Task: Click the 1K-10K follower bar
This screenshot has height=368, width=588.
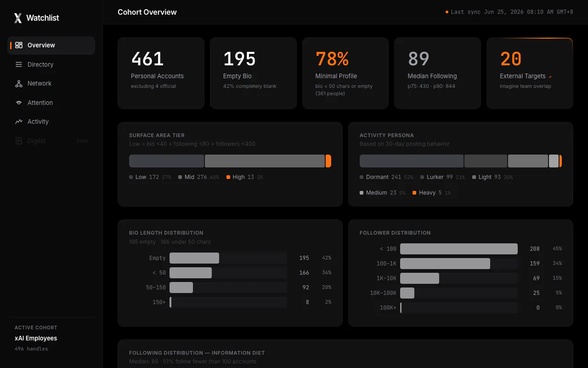Action: [419, 278]
